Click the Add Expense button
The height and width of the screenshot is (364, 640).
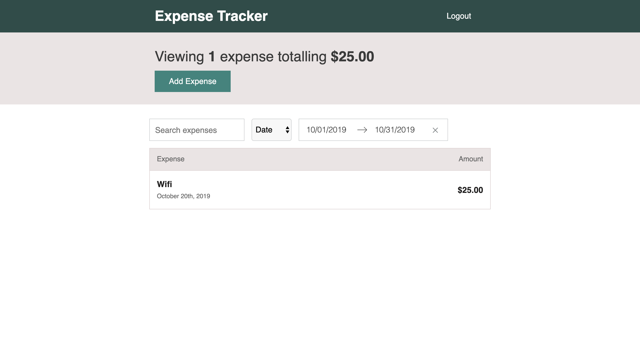[x=192, y=81]
